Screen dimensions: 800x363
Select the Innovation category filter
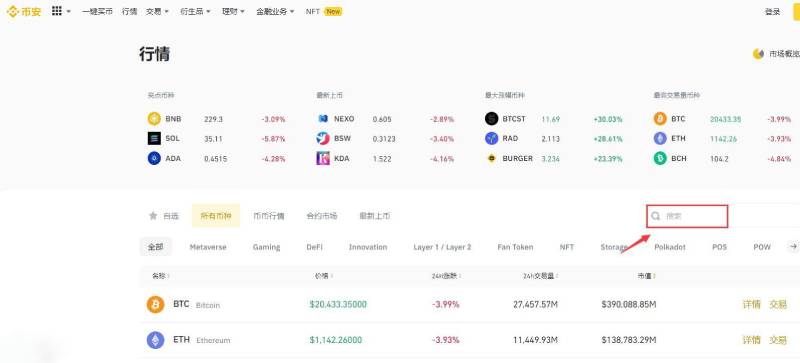click(368, 247)
